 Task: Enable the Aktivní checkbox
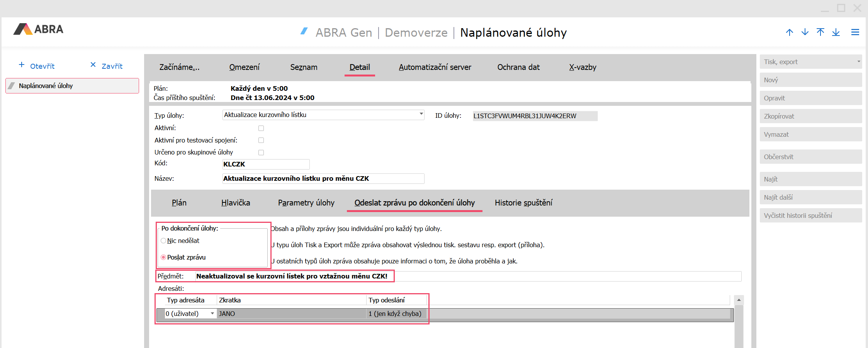click(x=261, y=128)
